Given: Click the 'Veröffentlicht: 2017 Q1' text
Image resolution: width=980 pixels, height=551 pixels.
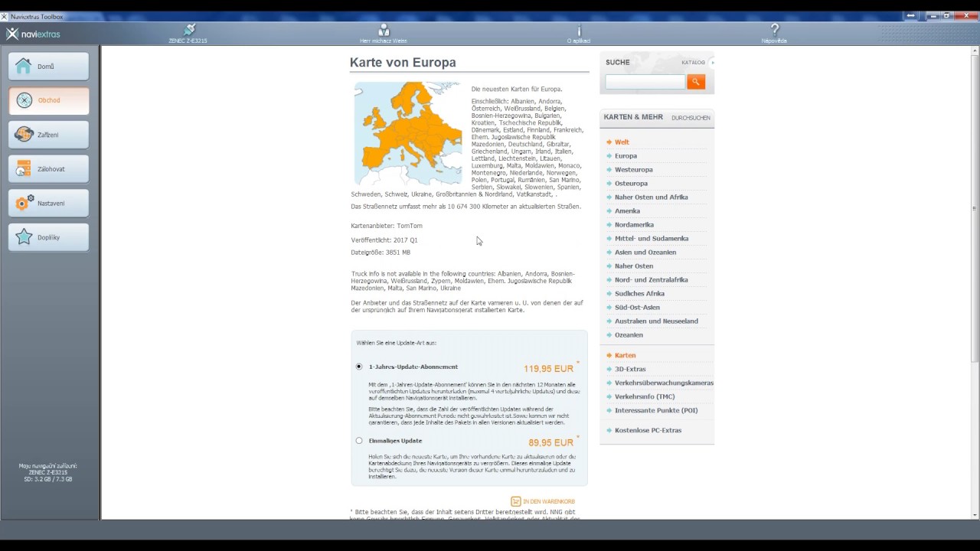Looking at the screenshot, I should (384, 240).
